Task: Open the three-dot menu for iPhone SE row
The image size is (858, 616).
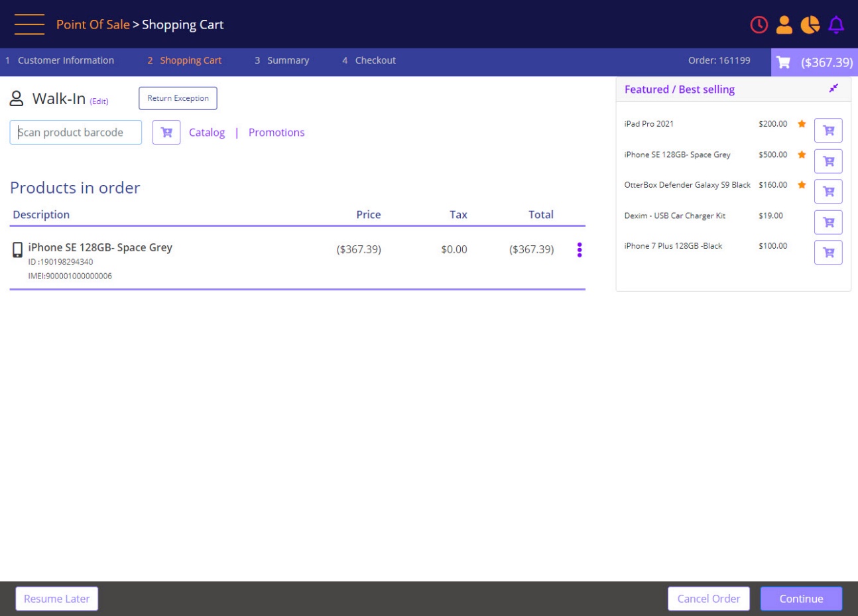Action: pyautogui.click(x=580, y=249)
